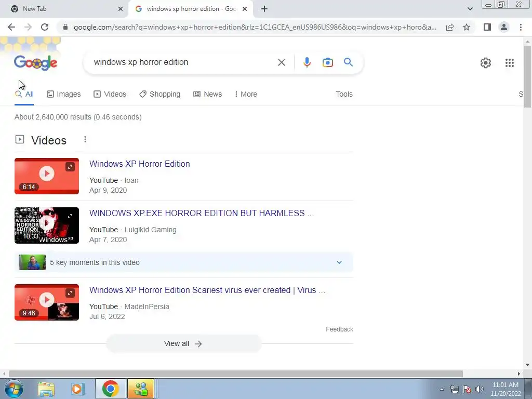Reload the current page

pos(45,27)
